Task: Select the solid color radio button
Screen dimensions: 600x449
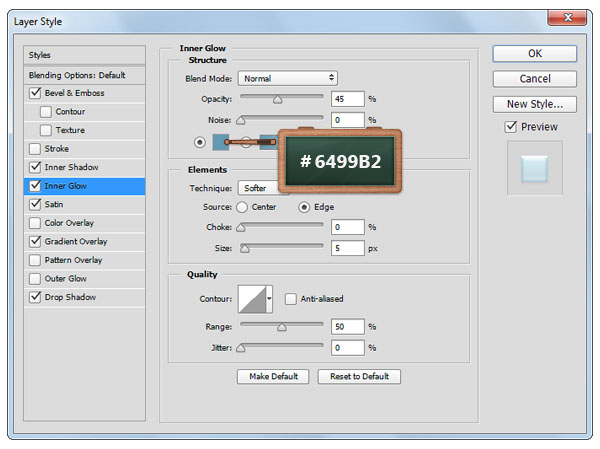Action: pyautogui.click(x=199, y=142)
